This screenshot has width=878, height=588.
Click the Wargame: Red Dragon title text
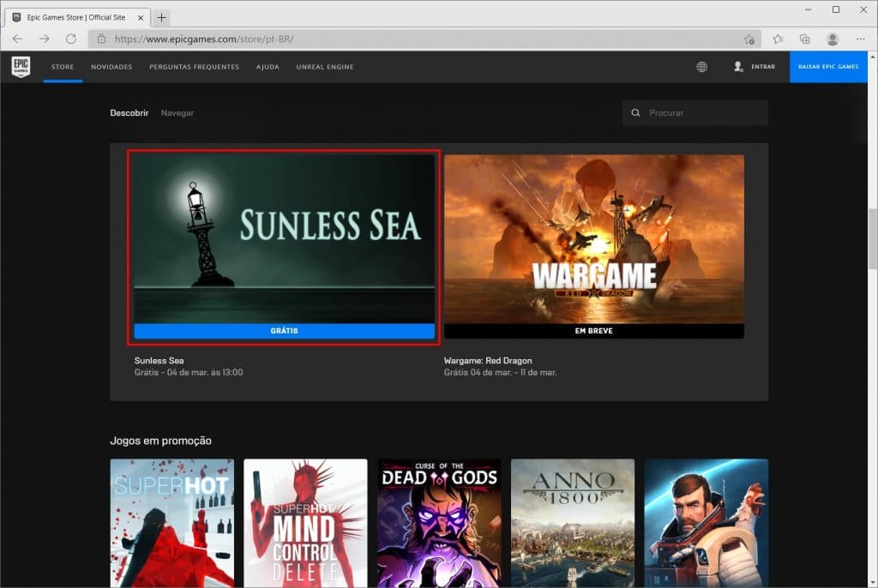click(488, 361)
